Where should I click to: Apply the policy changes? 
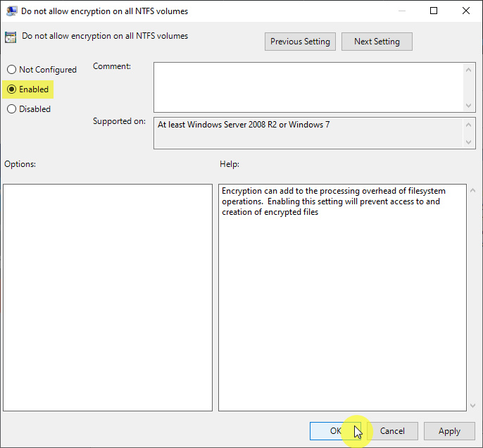point(449,431)
